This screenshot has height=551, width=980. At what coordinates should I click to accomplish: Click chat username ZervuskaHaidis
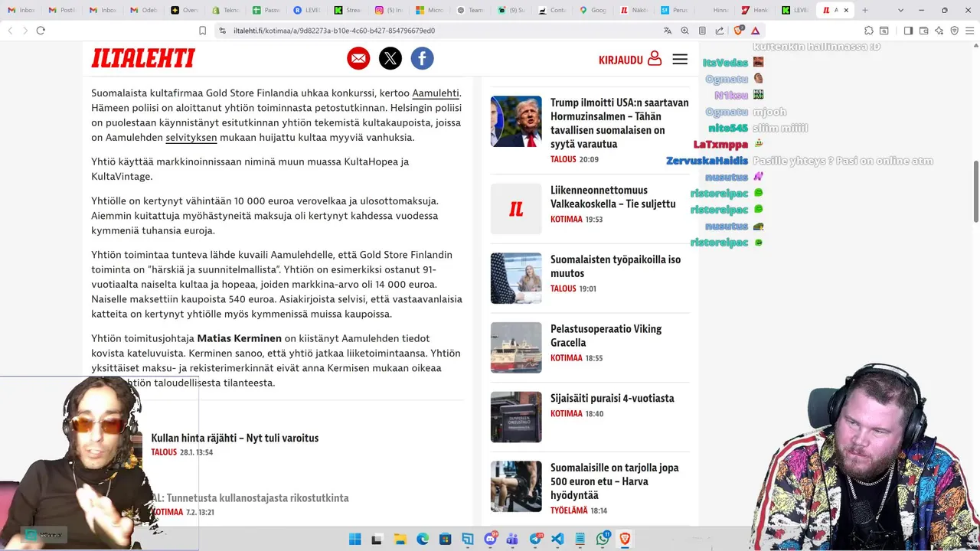click(707, 161)
